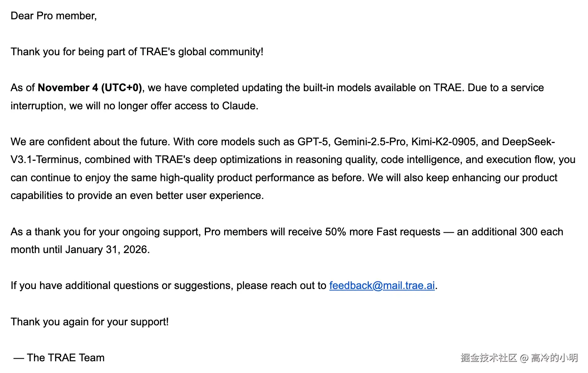Click the word "Claude" in the email

pos(239,106)
